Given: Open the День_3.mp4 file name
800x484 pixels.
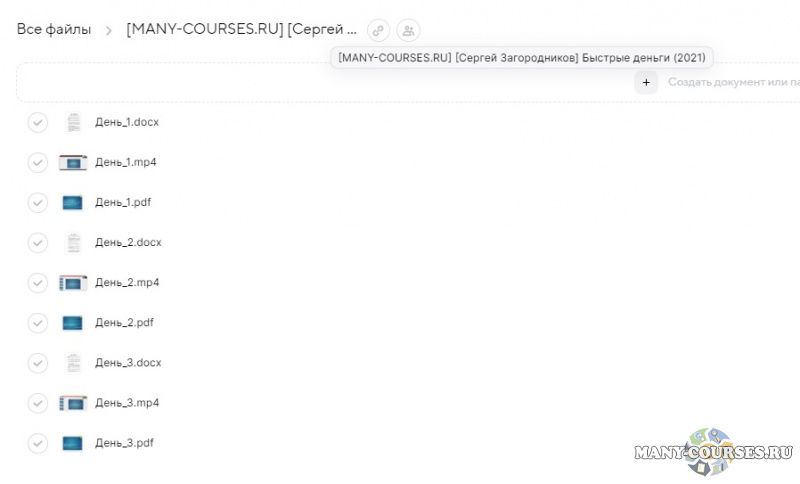Looking at the screenshot, I should 127,403.
